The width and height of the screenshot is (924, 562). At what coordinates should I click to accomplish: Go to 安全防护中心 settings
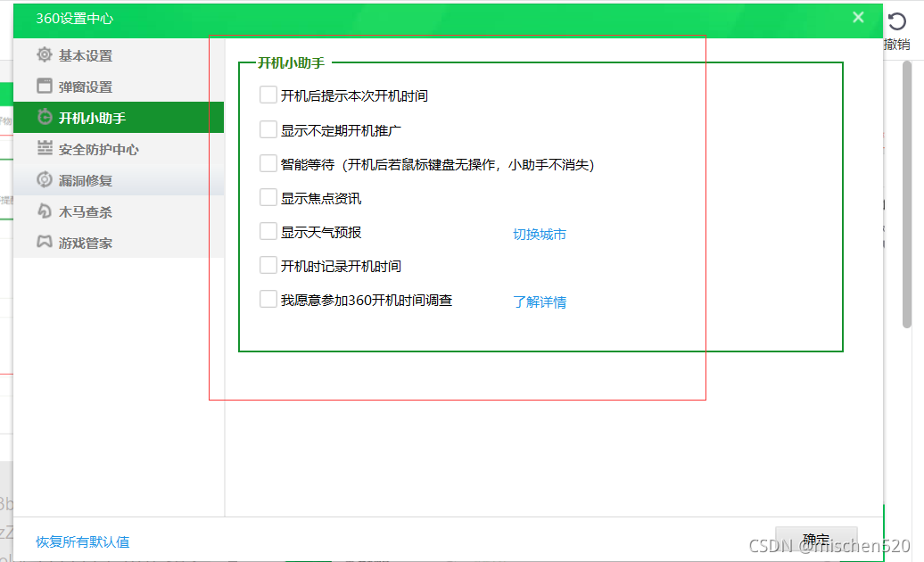[119, 149]
